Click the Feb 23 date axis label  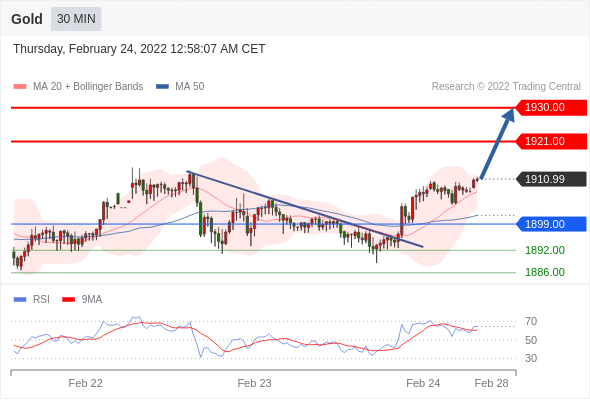click(x=254, y=383)
